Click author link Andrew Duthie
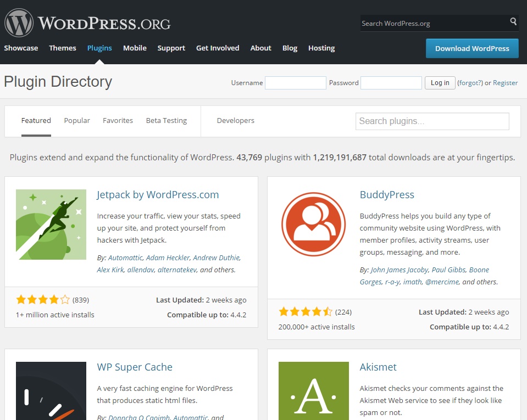This screenshot has height=420, width=527. 217,257
